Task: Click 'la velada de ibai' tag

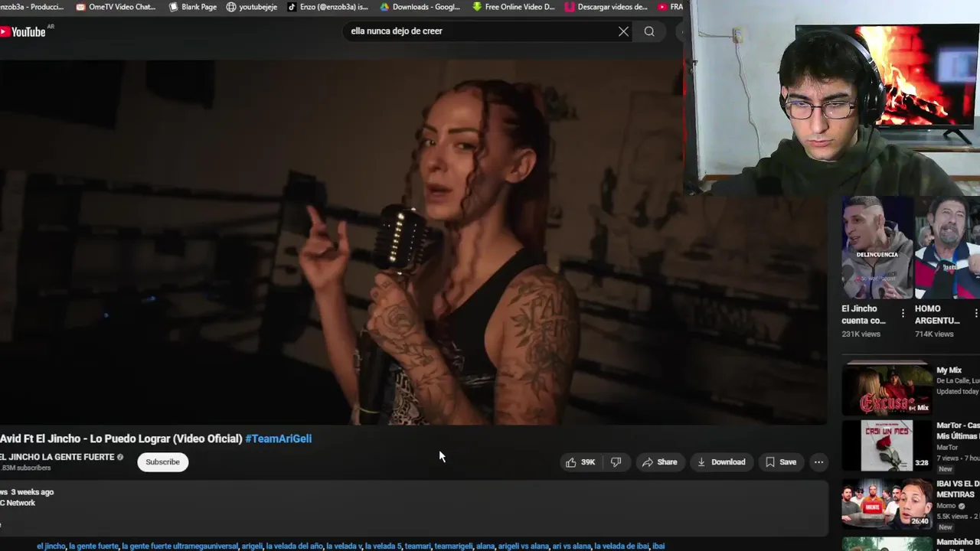Action: [x=621, y=546]
